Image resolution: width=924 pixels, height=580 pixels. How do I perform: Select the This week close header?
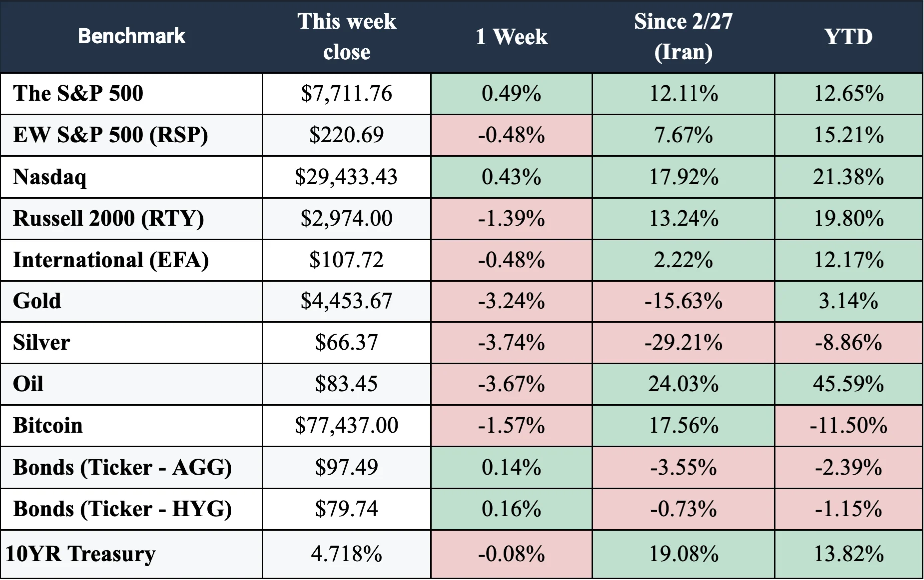click(347, 36)
